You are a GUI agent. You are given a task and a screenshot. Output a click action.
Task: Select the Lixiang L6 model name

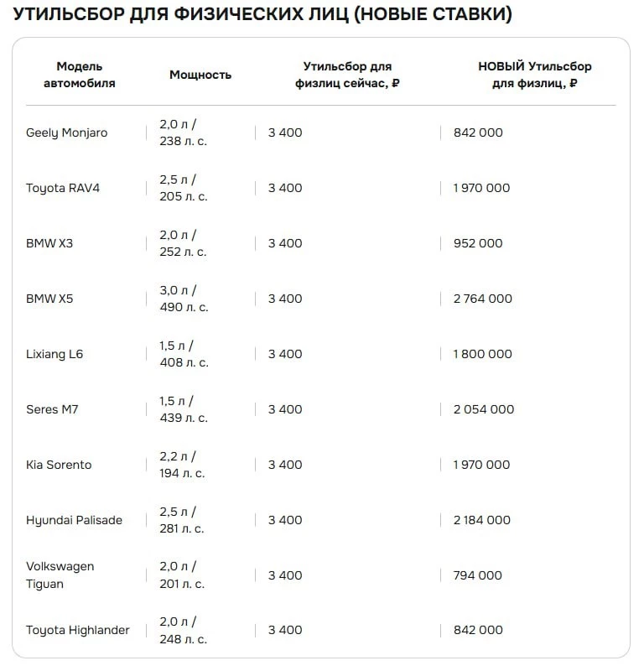point(55,354)
